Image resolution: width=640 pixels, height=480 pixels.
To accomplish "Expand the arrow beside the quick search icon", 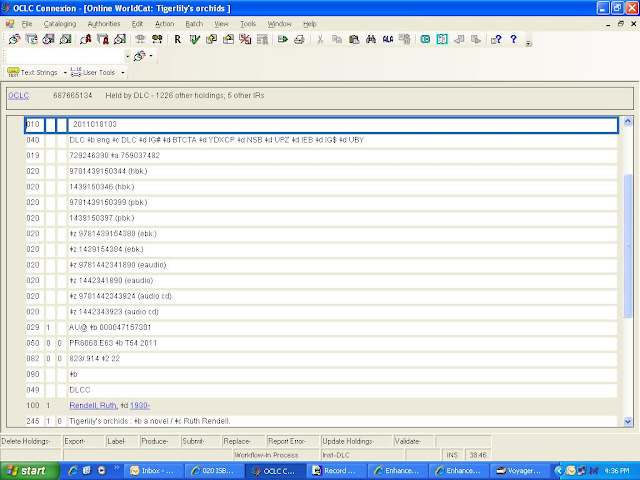I will [151, 56].
